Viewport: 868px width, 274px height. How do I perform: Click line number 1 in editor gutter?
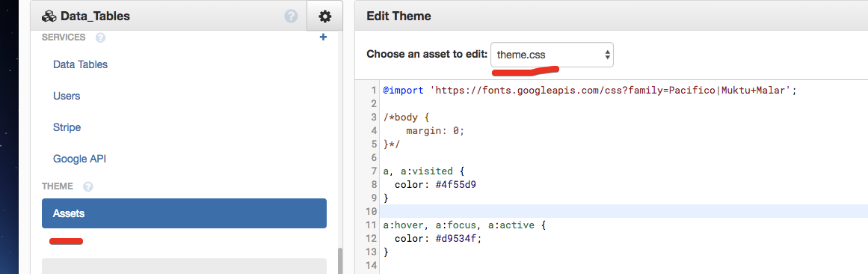click(x=375, y=90)
